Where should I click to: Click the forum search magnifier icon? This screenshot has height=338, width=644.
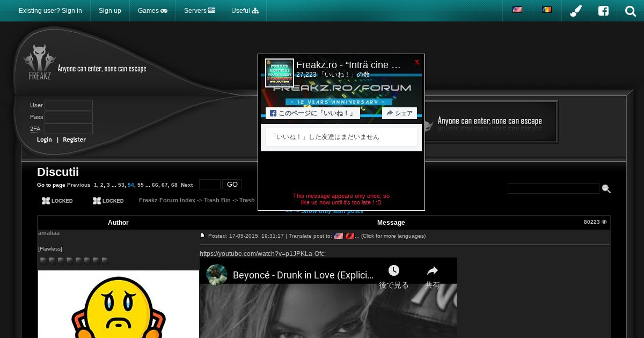pyautogui.click(x=606, y=189)
